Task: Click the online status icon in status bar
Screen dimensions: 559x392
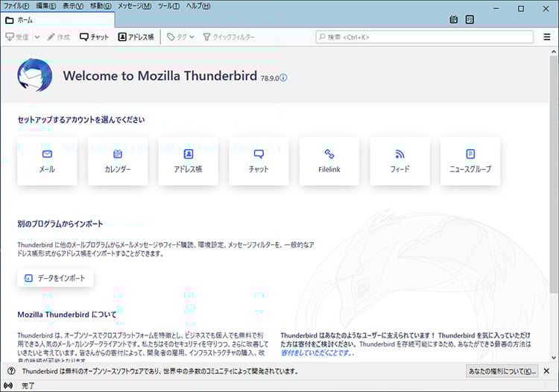Action: click(x=8, y=385)
